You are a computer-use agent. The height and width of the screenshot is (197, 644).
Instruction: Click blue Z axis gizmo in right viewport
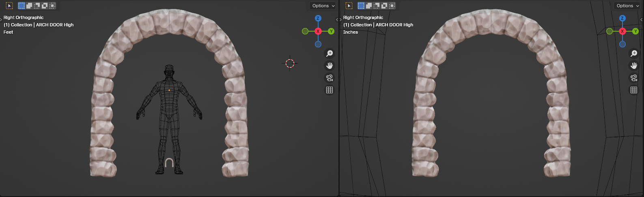(x=622, y=18)
